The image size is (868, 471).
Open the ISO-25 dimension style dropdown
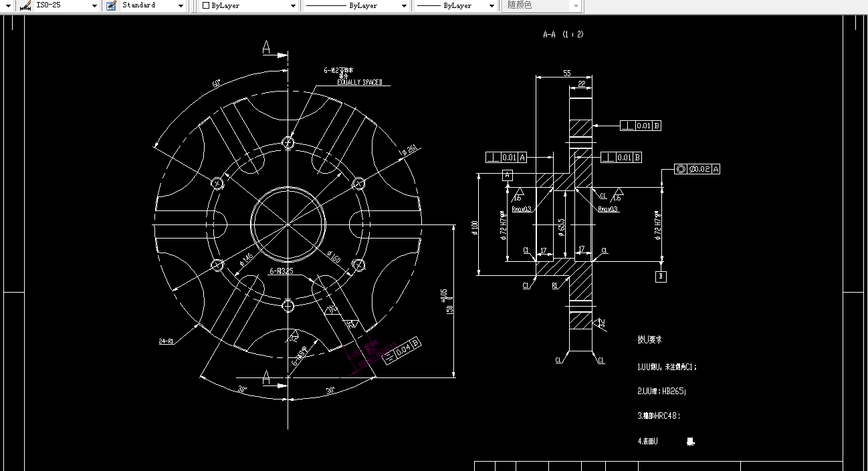click(x=94, y=5)
